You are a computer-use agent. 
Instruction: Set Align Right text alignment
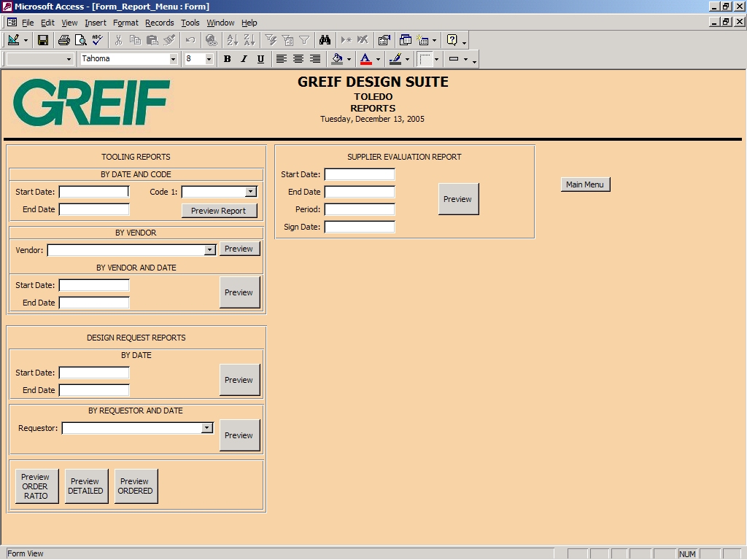point(315,59)
